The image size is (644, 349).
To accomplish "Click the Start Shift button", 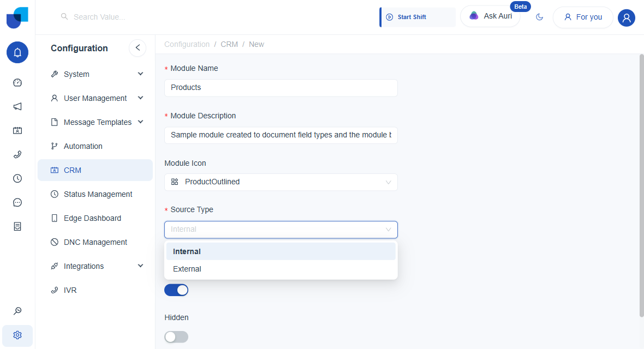I will point(418,17).
